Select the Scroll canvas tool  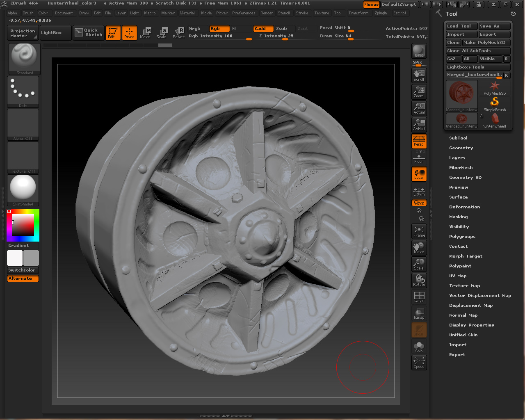tap(419, 75)
